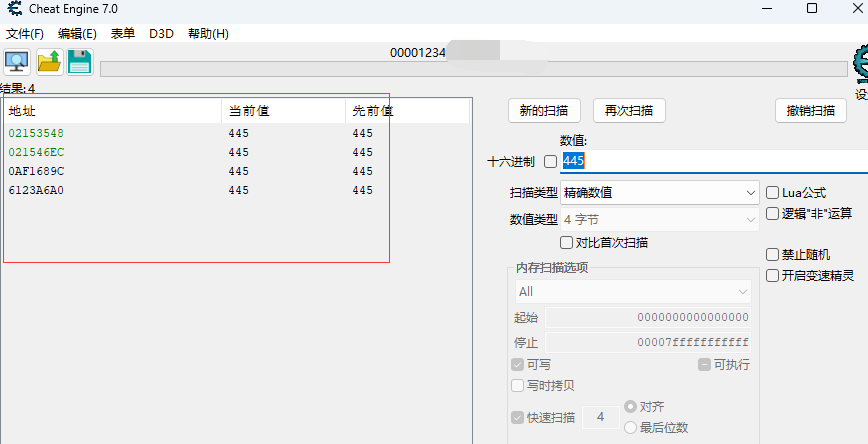The width and height of the screenshot is (868, 444).
Task: Toggle the 可执行 checkbox
Action: 704,365
